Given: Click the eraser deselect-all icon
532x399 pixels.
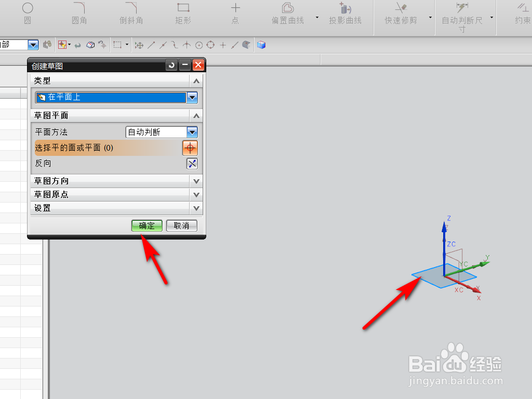Looking at the screenshot, I should click(90, 45).
